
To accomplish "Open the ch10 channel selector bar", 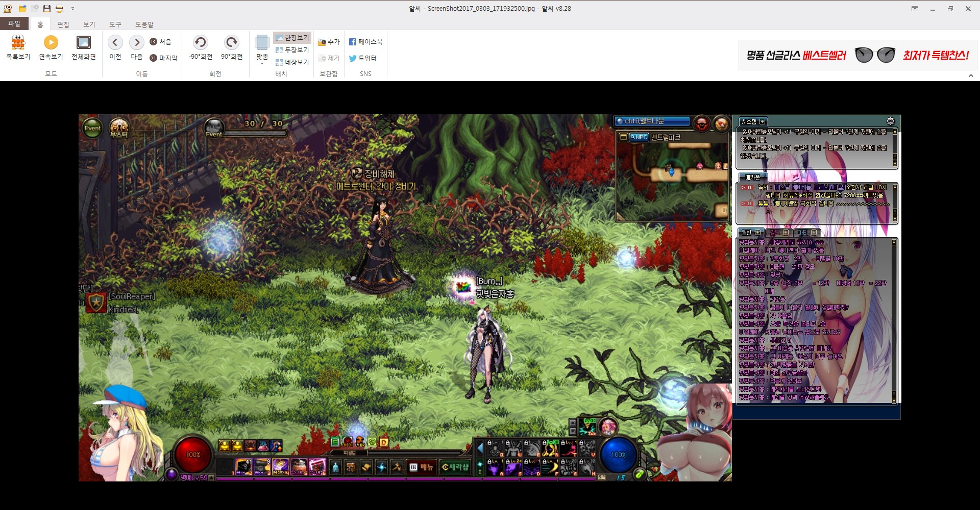I will coord(652,121).
